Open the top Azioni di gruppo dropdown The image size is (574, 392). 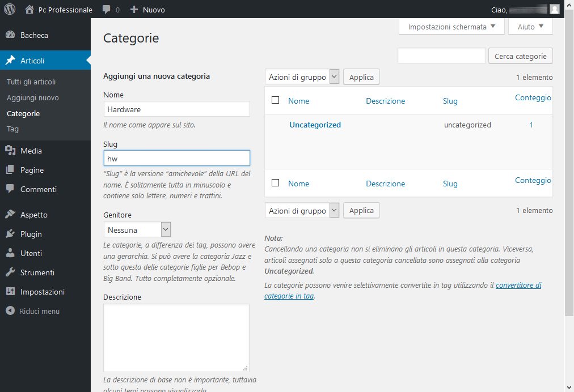pyautogui.click(x=302, y=77)
